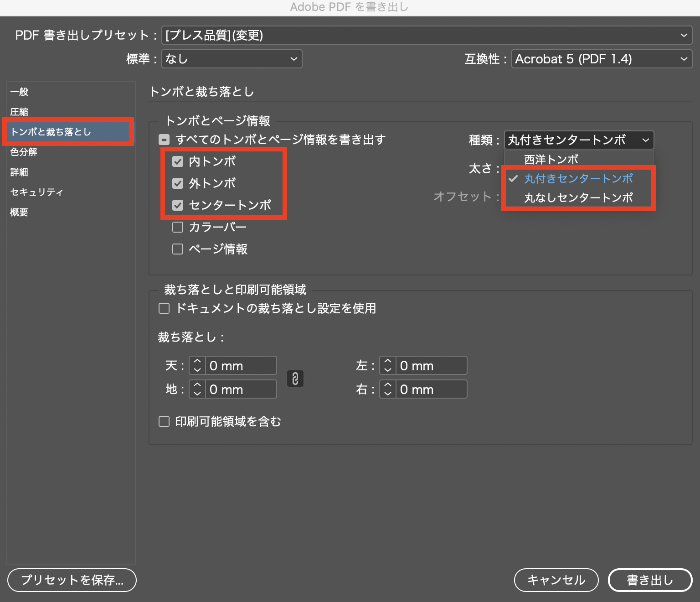Screen dimensions: 700x602
Task: Click the プリセットを保存 button
Action: click(72, 580)
